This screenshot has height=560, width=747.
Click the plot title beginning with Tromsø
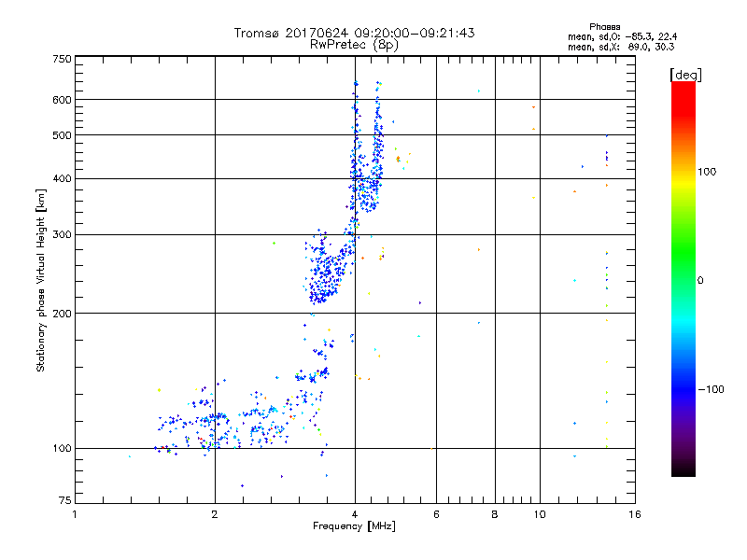(x=354, y=33)
